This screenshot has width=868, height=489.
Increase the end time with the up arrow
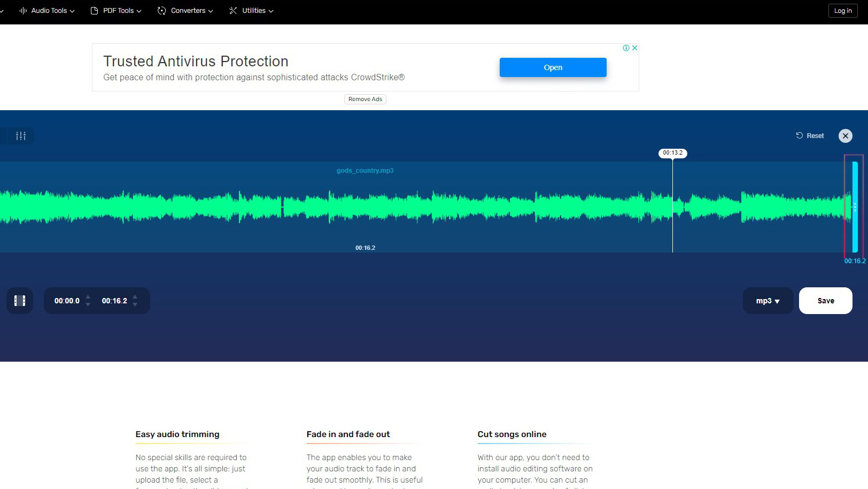click(x=135, y=297)
